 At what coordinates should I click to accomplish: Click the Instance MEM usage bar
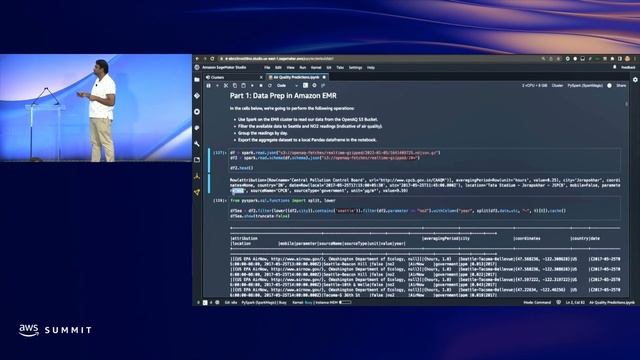click(345, 302)
